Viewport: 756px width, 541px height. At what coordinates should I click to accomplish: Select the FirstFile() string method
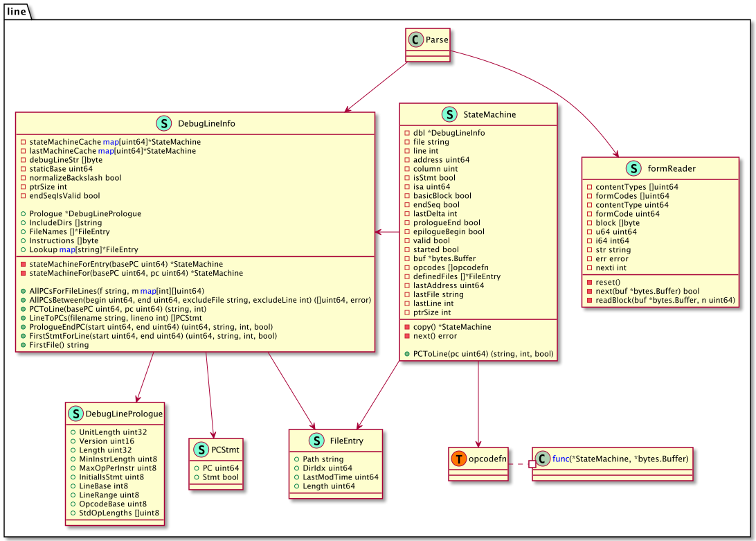click(x=59, y=345)
